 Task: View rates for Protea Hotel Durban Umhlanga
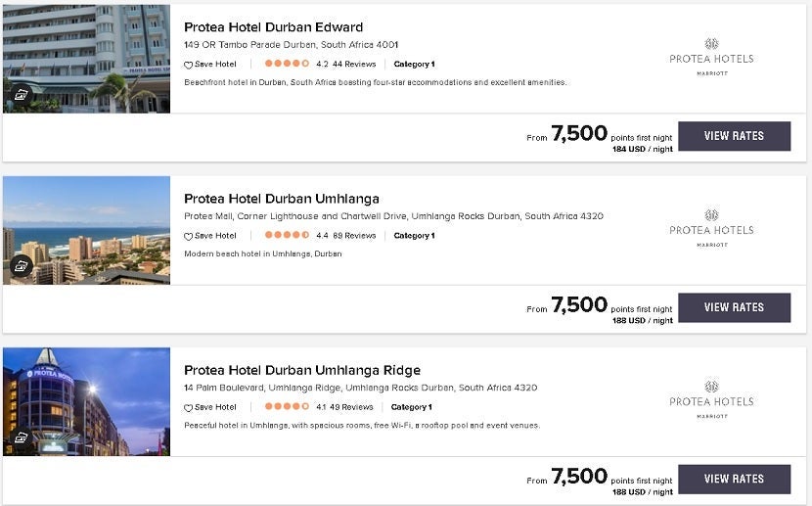pyautogui.click(x=734, y=307)
